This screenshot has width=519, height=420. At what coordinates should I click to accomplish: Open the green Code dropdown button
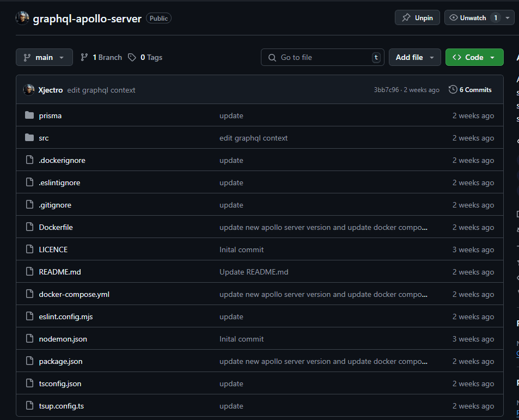[x=474, y=57]
